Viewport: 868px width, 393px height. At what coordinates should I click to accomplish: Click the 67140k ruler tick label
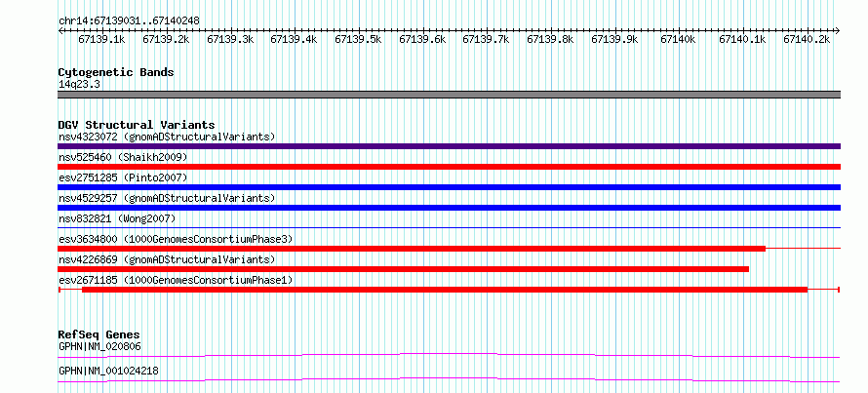[x=678, y=39]
